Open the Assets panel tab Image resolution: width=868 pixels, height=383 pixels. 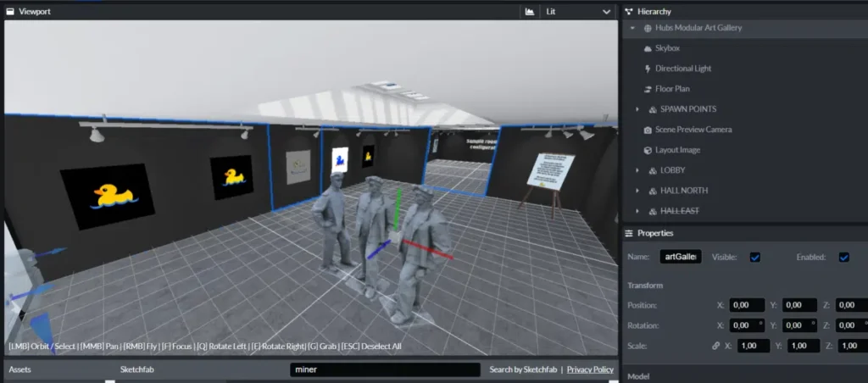coord(21,369)
